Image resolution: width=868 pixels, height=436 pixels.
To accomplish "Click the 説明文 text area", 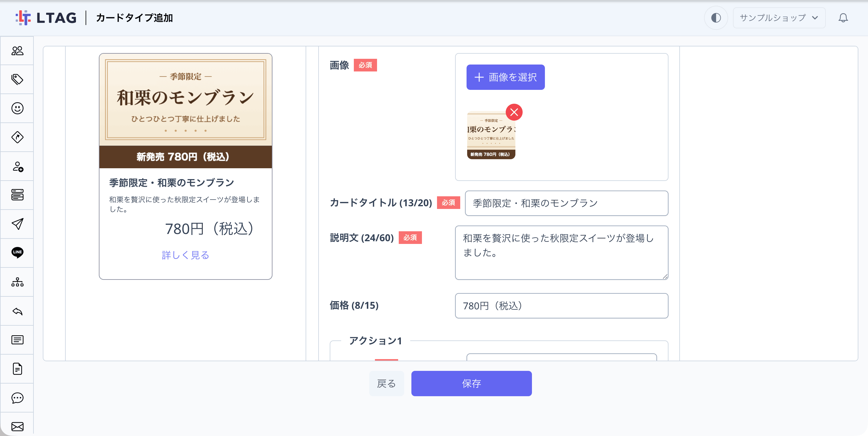I will click(561, 253).
